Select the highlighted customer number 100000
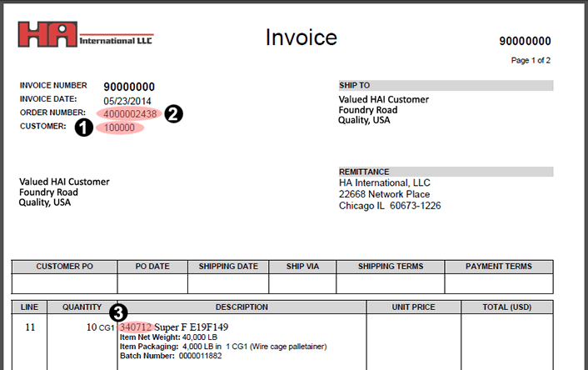Viewport: 588px width, 370px height. tap(121, 127)
